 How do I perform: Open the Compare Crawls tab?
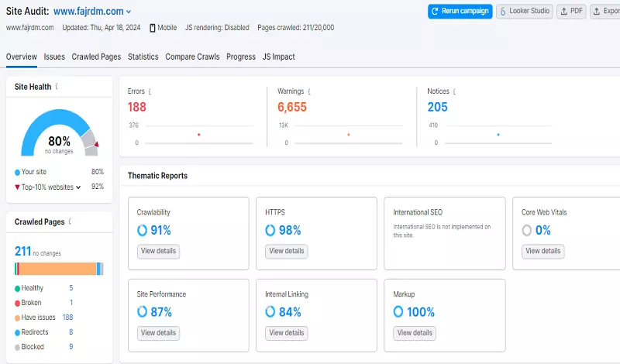192,57
